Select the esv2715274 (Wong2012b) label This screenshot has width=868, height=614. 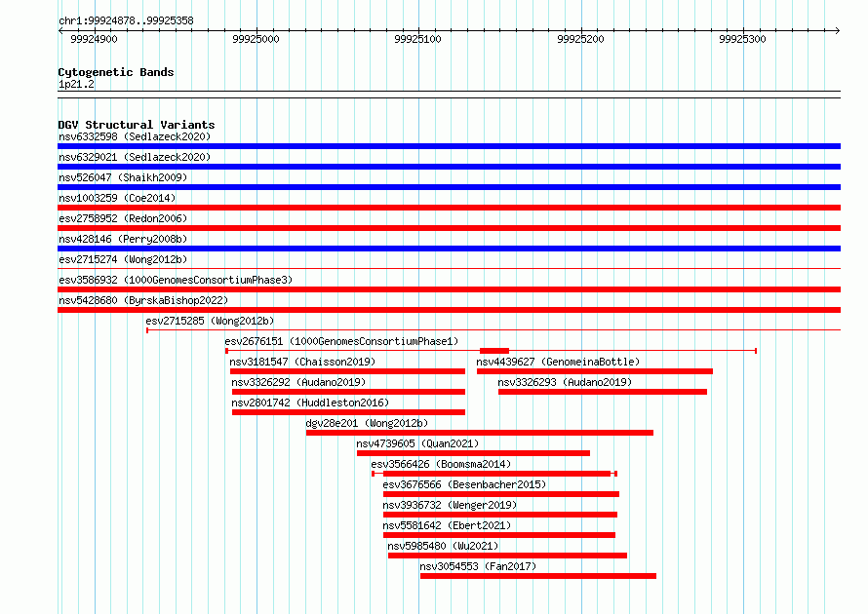123,259
